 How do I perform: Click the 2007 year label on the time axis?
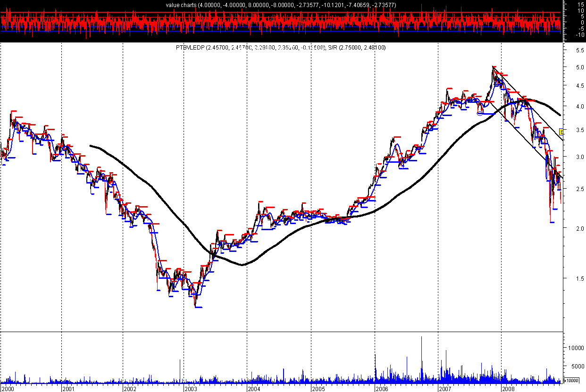coord(445,389)
